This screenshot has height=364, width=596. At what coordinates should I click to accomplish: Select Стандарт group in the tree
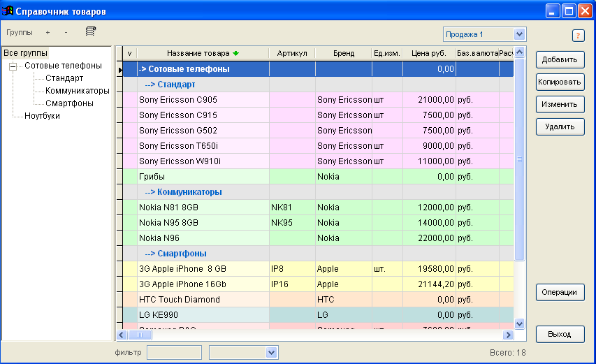64,78
